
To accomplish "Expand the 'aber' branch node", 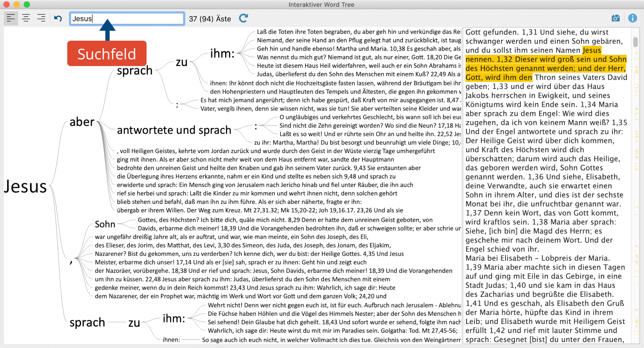I will tap(82, 122).
